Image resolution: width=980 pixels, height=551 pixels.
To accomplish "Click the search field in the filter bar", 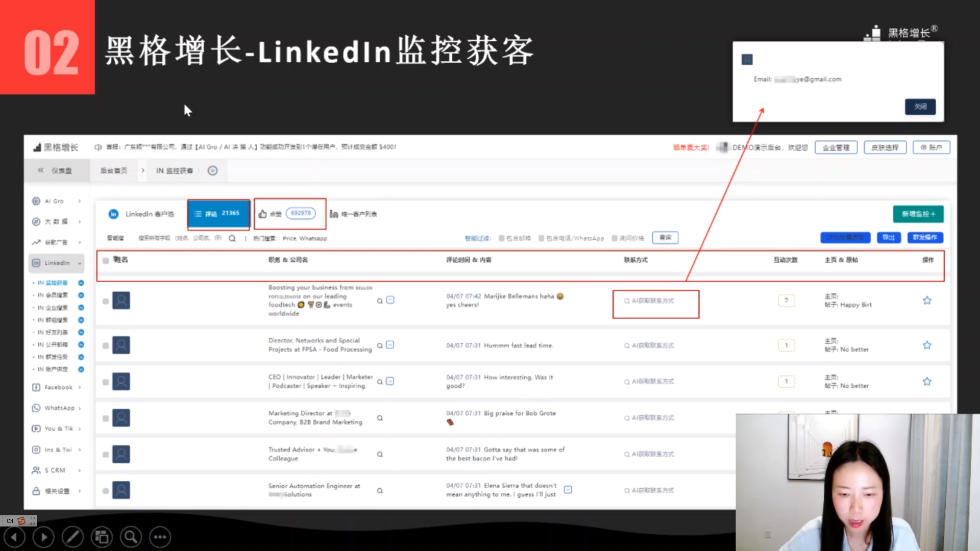I will pos(179,238).
